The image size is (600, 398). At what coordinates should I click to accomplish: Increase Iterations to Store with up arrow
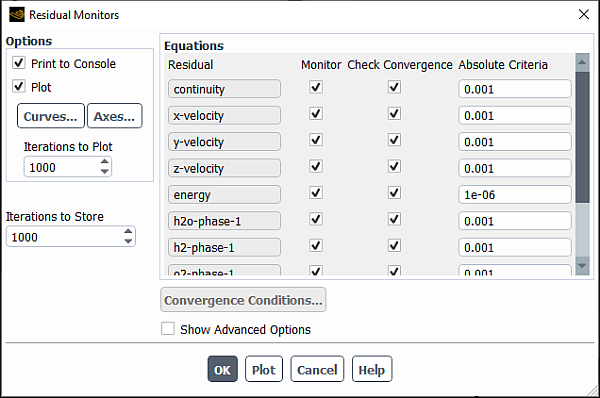[x=128, y=232]
